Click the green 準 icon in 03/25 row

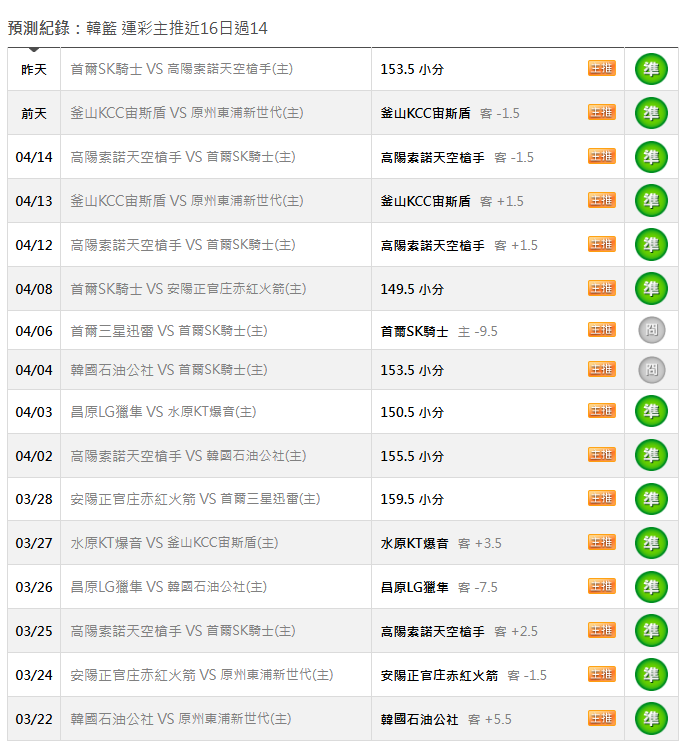(x=651, y=631)
